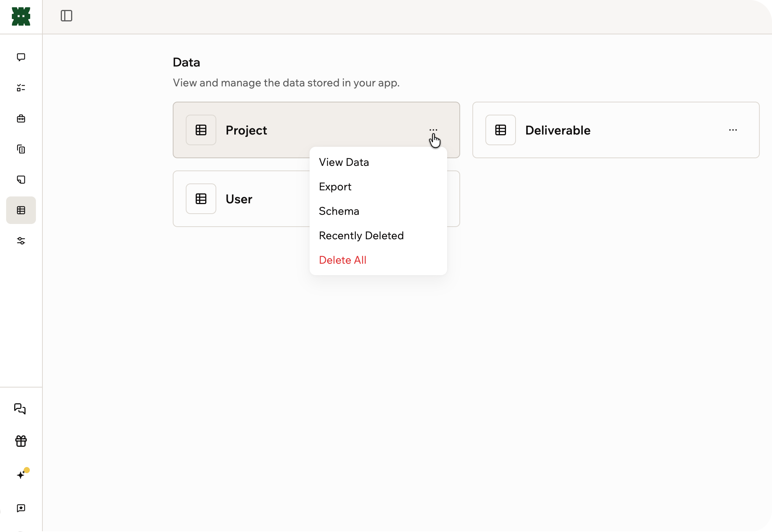The image size is (772, 532).
Task: Click the table icon on Deliverable card
Action: pos(501,130)
